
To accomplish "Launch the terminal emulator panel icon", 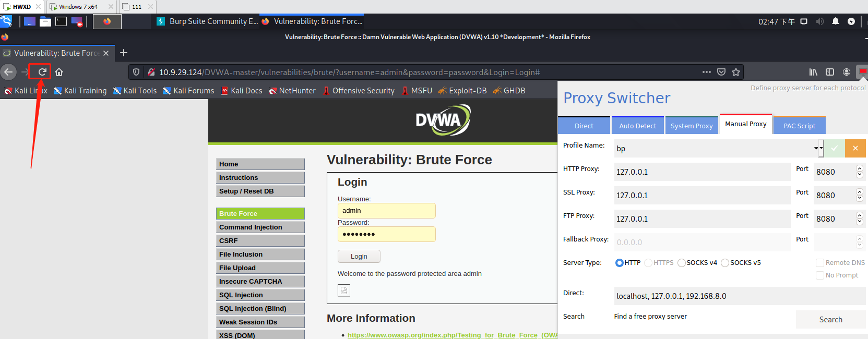I will tap(61, 21).
